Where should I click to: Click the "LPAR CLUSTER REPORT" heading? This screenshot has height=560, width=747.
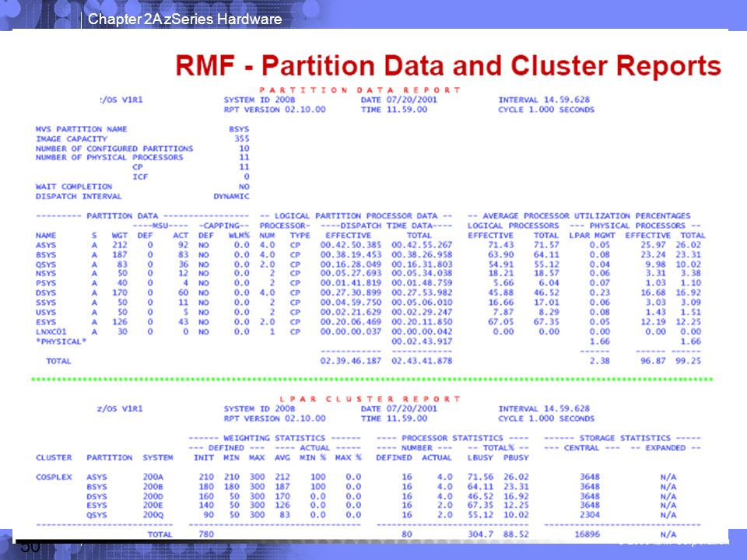click(370, 399)
